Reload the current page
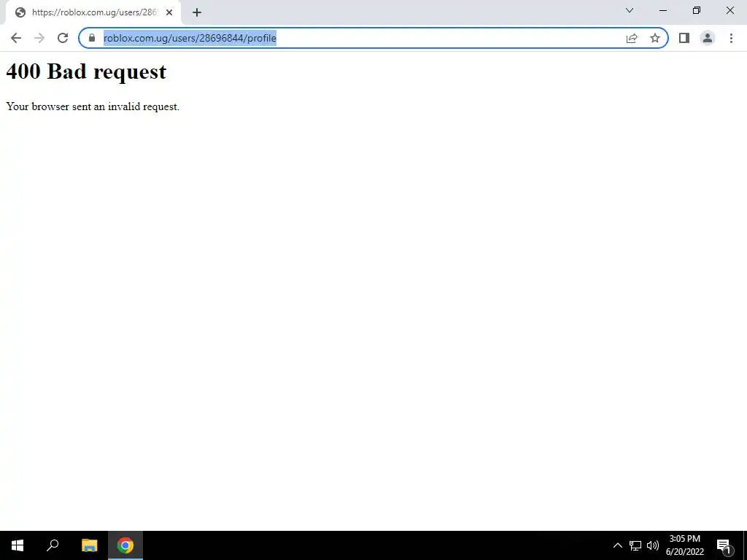 click(63, 38)
